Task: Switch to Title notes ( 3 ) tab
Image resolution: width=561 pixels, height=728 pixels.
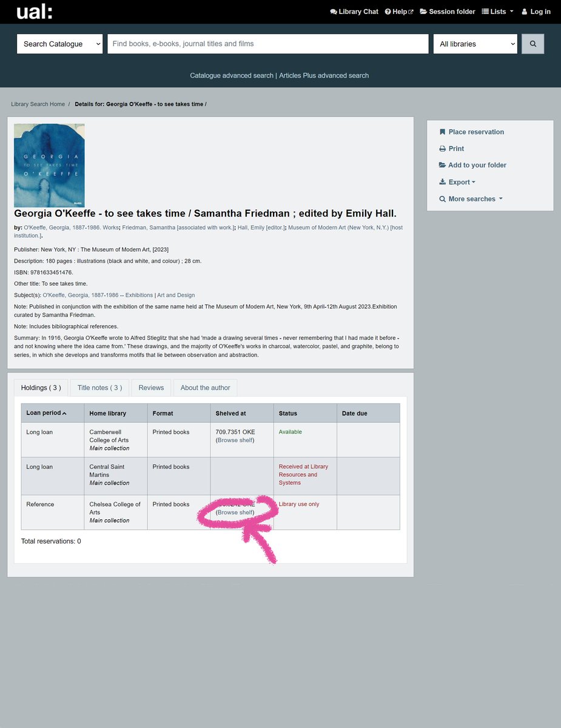Action: point(99,388)
